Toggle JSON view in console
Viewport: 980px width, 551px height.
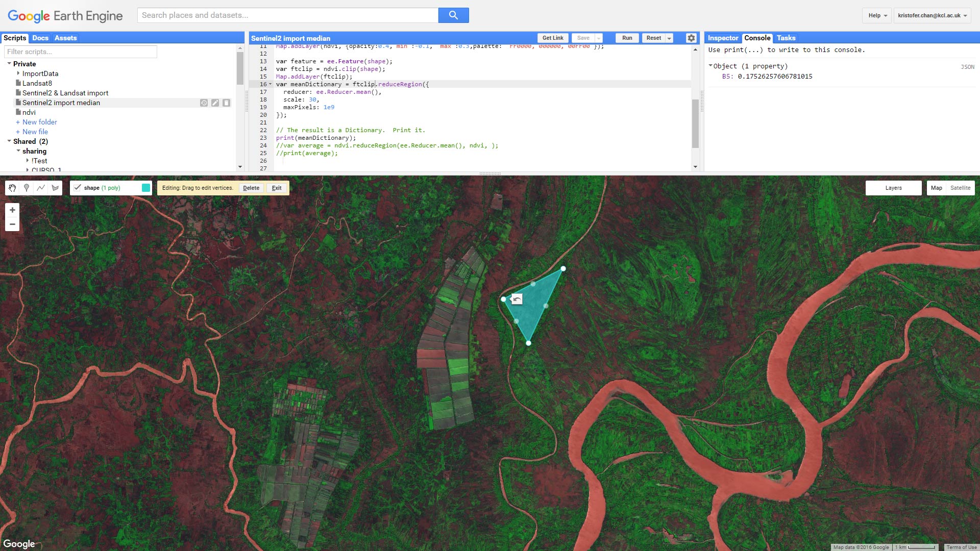(967, 67)
